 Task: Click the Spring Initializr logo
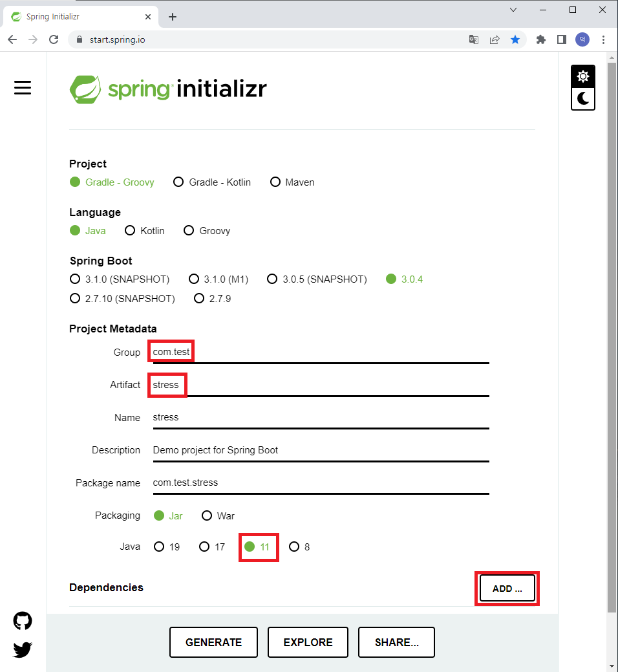pyautogui.click(x=168, y=89)
